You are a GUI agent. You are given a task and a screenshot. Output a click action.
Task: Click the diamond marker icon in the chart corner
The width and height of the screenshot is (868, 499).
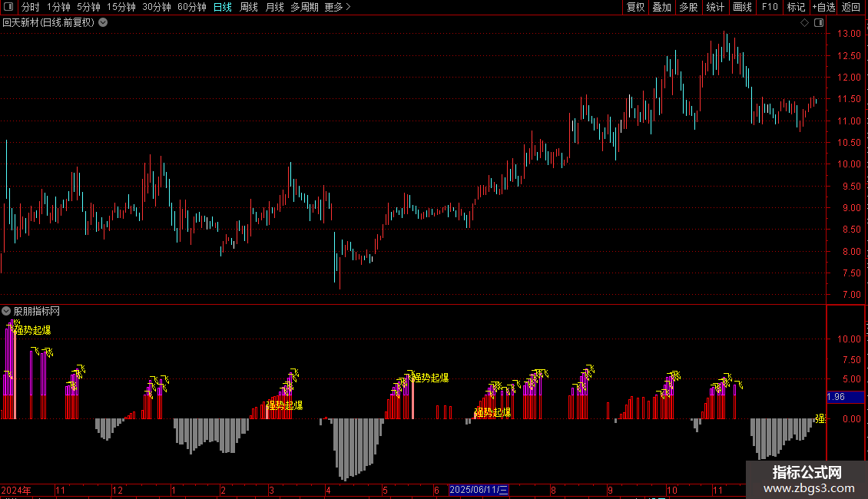coord(804,23)
